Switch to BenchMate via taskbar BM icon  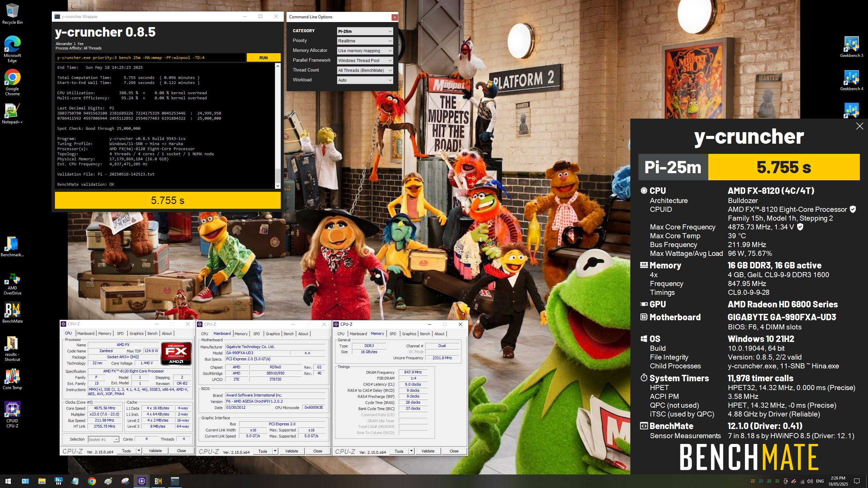point(158,481)
